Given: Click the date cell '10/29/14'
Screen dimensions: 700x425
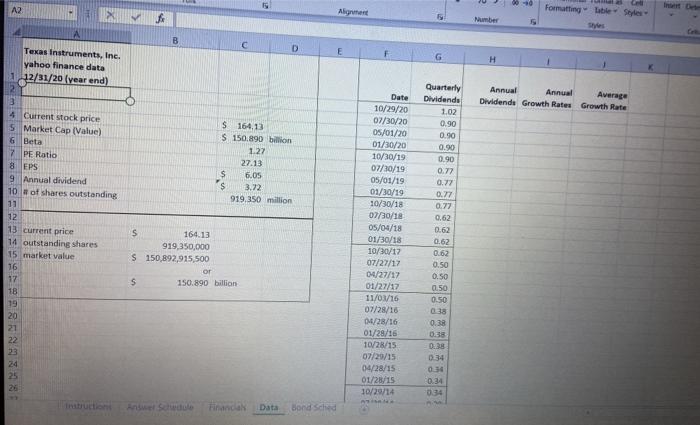Looking at the screenshot, I should (x=376, y=392).
